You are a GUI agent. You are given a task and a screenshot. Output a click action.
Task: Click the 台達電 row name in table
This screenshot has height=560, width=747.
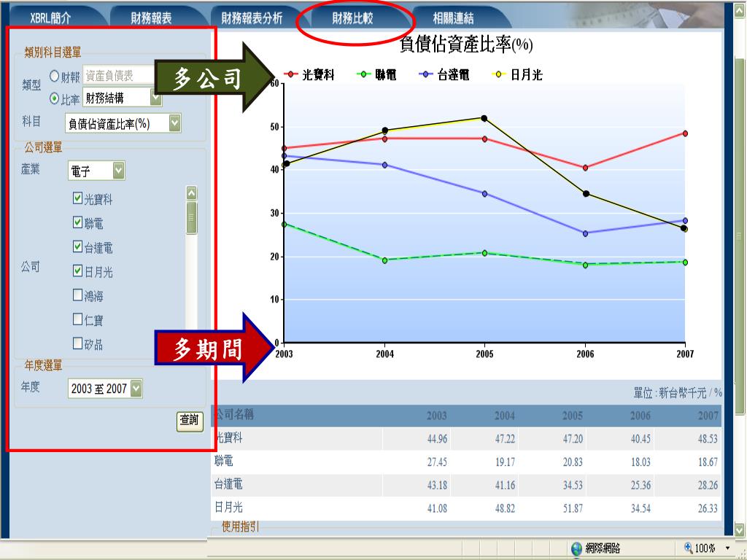[228, 484]
